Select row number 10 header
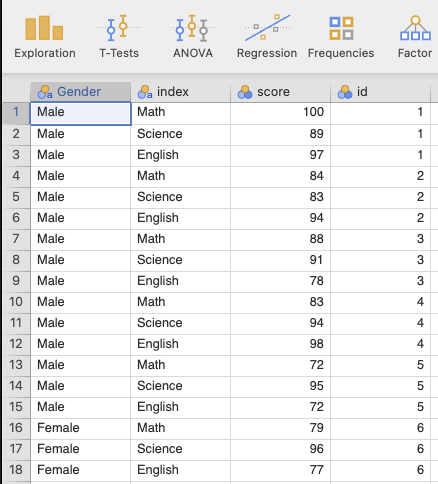The width and height of the screenshot is (438, 484). tap(16, 302)
